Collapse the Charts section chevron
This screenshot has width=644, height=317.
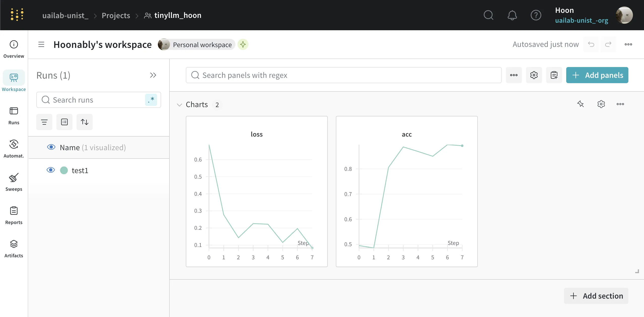pyautogui.click(x=180, y=105)
